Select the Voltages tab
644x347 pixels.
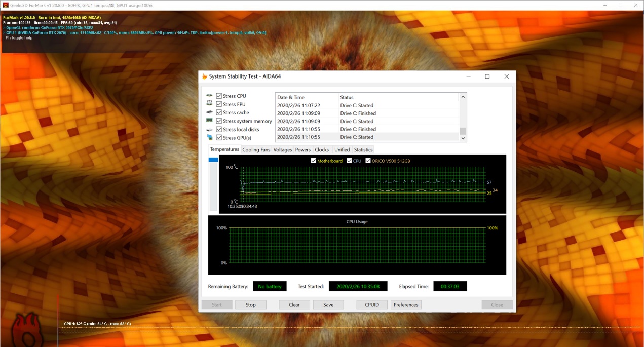click(282, 149)
